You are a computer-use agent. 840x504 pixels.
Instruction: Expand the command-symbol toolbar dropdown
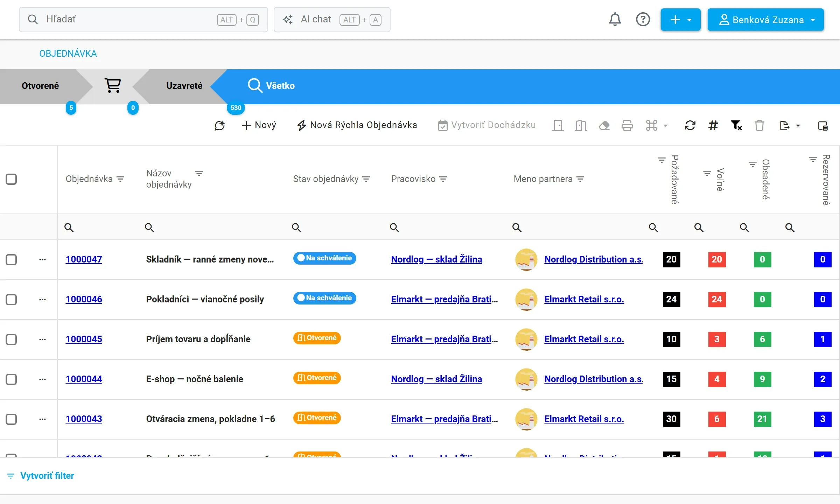tap(657, 125)
